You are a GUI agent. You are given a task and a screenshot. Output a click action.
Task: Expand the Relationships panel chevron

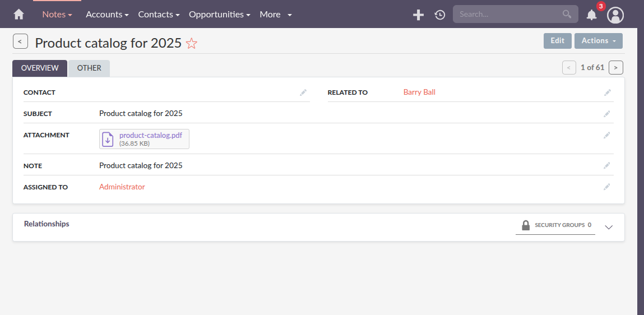(609, 227)
